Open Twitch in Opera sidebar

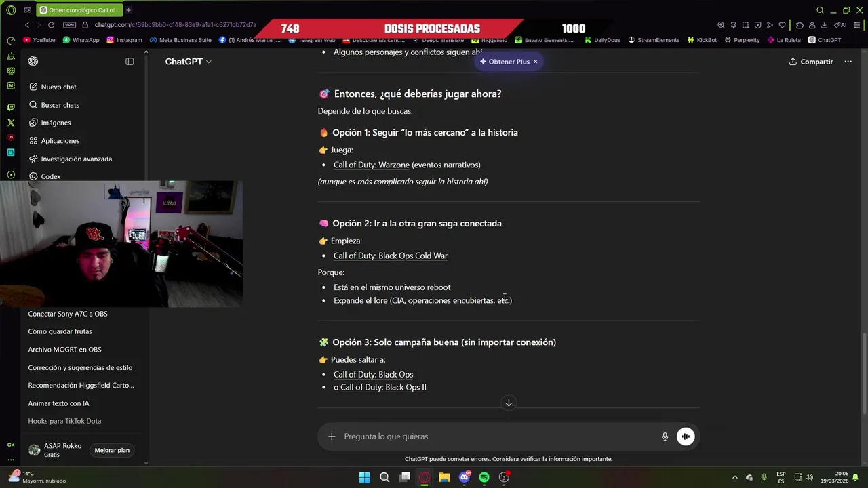[x=11, y=107]
